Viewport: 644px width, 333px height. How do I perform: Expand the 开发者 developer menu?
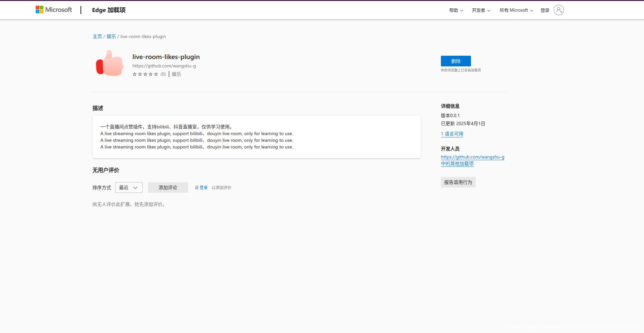tap(481, 10)
